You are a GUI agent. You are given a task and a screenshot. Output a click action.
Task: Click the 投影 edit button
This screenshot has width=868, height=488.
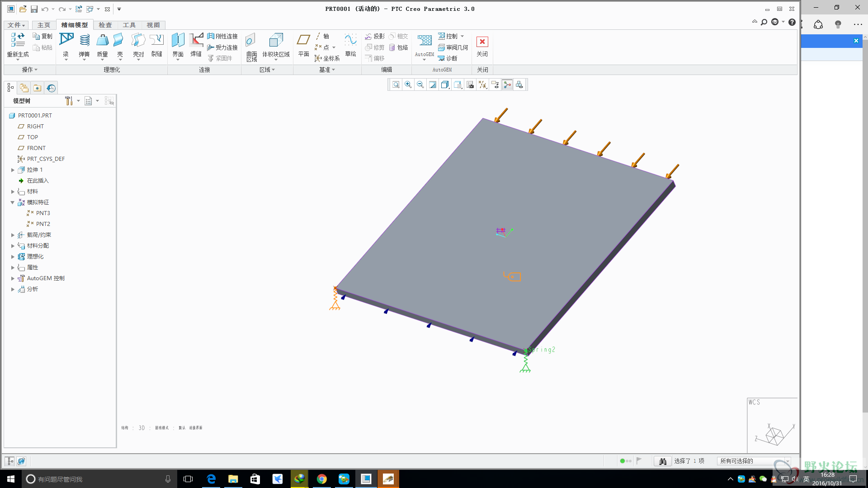point(375,36)
